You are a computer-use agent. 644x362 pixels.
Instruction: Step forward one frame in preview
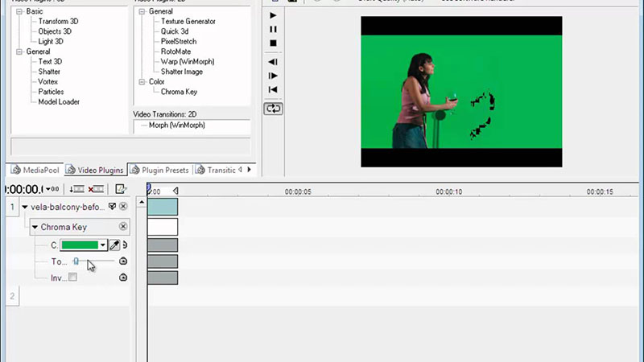pos(274,76)
